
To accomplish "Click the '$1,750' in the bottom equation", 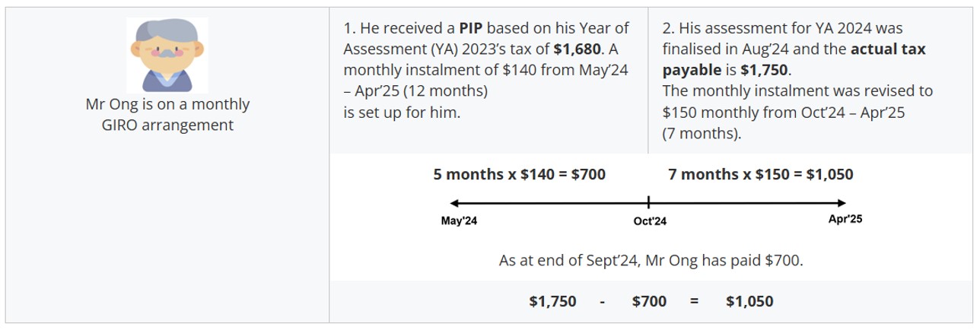I will [x=552, y=301].
